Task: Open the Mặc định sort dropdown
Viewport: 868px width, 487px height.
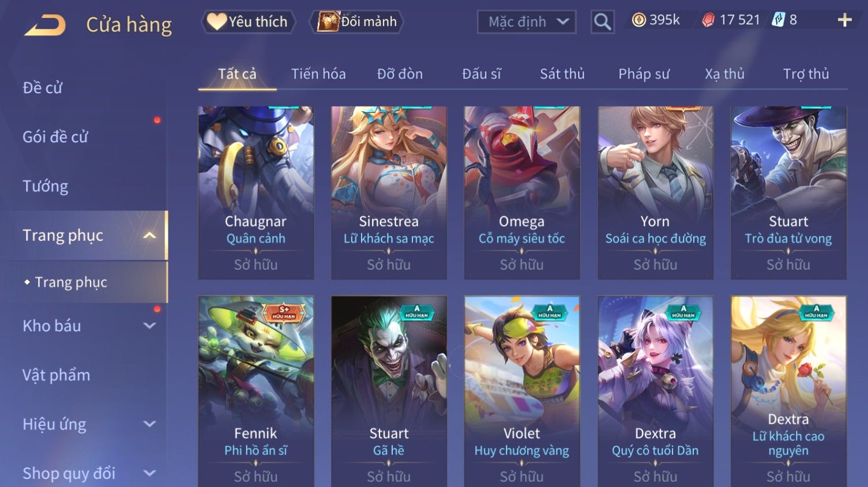Action: pos(527,22)
